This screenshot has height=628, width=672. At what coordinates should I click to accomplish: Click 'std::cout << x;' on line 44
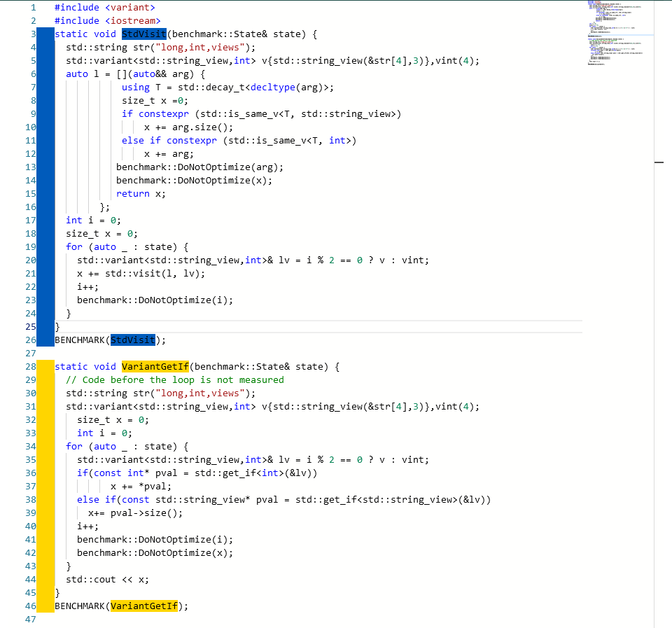pos(108,579)
